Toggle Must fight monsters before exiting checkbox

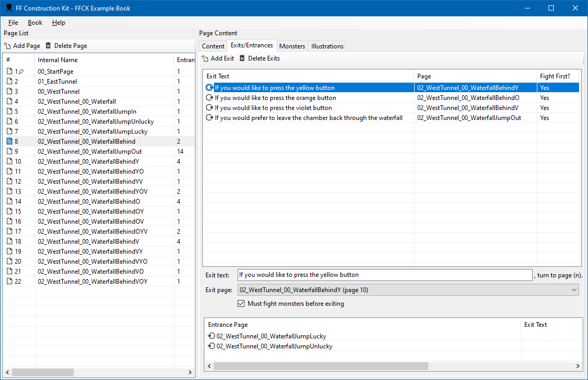(241, 304)
